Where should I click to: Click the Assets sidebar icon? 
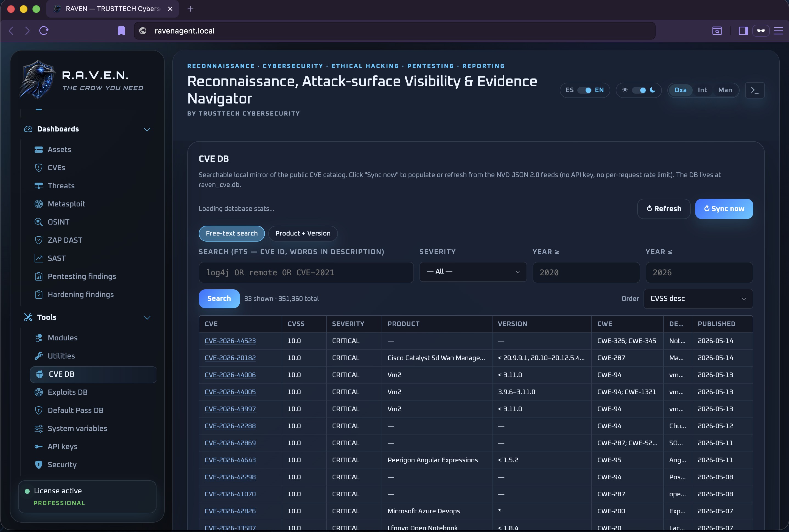(39, 150)
